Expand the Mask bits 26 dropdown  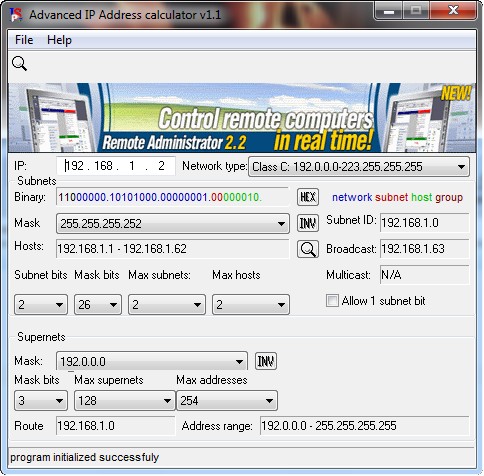tap(98, 304)
